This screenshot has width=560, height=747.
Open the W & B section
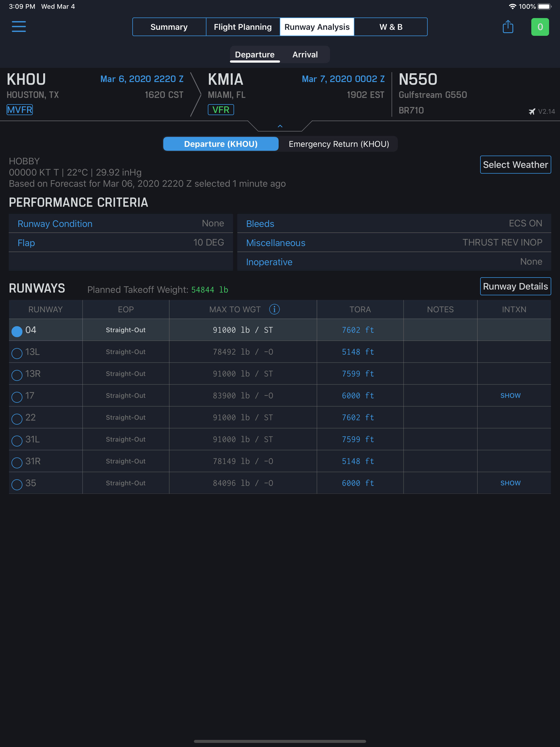pyautogui.click(x=390, y=27)
